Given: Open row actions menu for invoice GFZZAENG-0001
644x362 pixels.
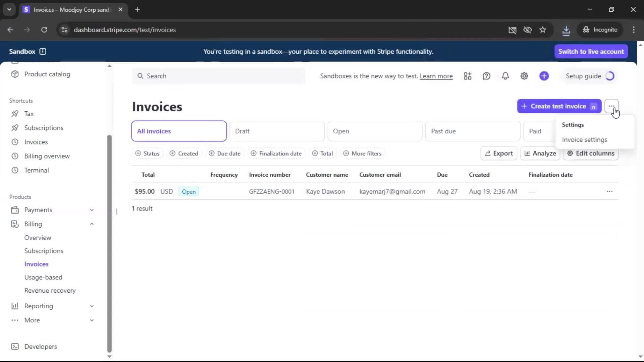Looking at the screenshot, I should (609, 191).
